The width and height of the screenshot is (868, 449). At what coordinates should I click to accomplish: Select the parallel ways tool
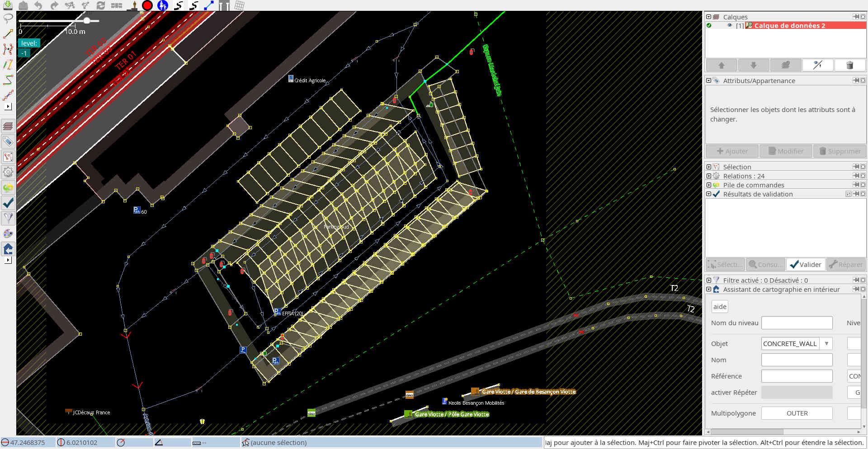coord(8,65)
